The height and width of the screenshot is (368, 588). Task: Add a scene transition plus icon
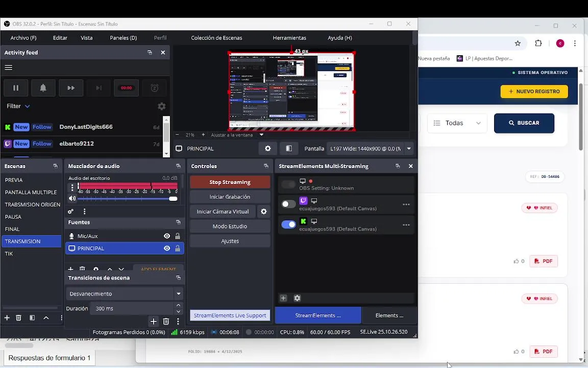tap(153, 321)
